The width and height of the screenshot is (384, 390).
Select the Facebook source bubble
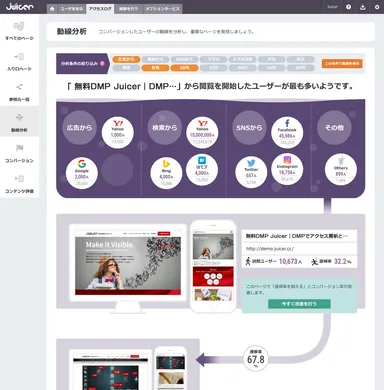coord(287,133)
